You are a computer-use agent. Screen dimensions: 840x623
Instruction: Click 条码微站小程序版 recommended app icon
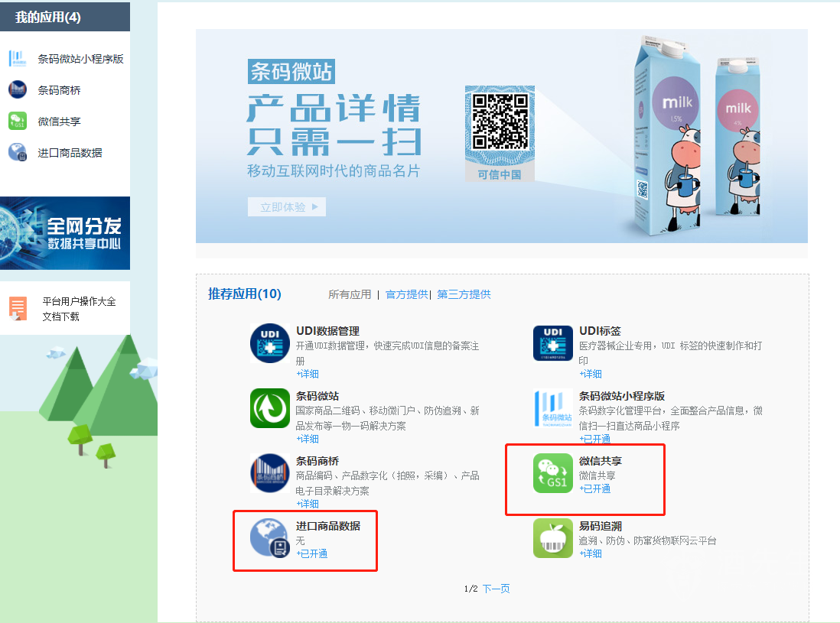(553, 408)
